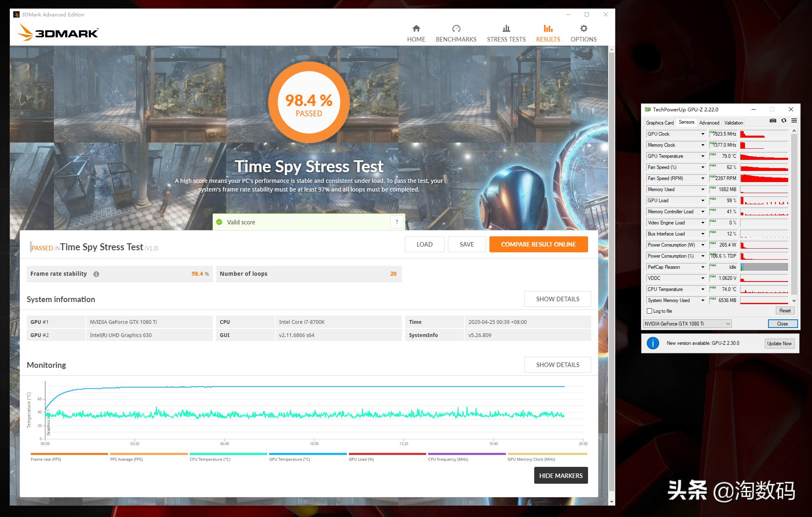The width and height of the screenshot is (812, 517).
Task: Switch to the Graphics Card tab
Action: pyautogui.click(x=660, y=123)
